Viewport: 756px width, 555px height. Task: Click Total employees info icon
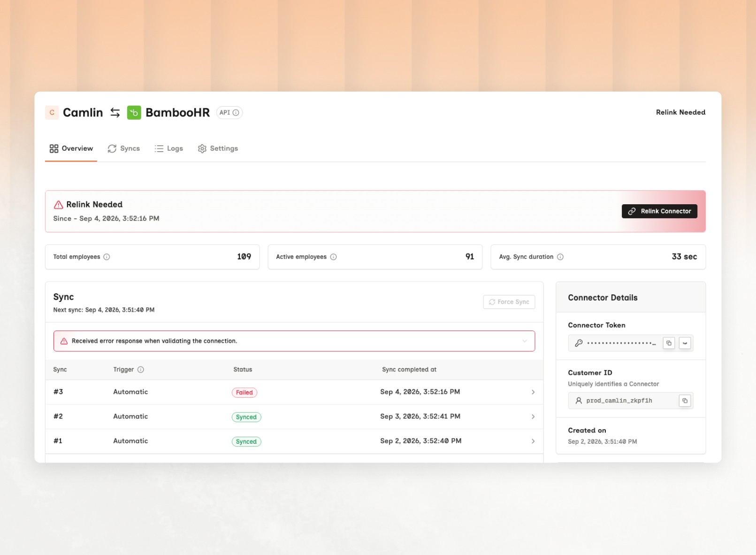point(107,257)
